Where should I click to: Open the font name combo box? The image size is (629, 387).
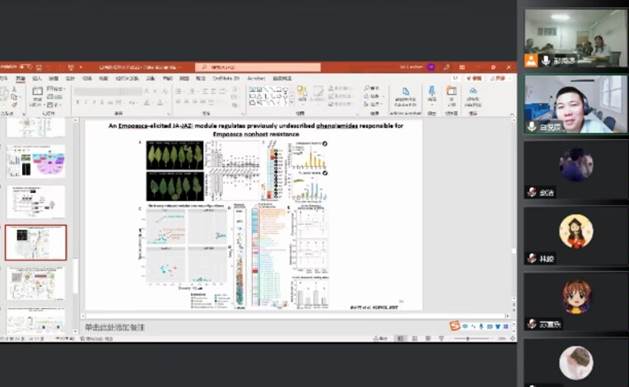pyautogui.click(x=108, y=92)
